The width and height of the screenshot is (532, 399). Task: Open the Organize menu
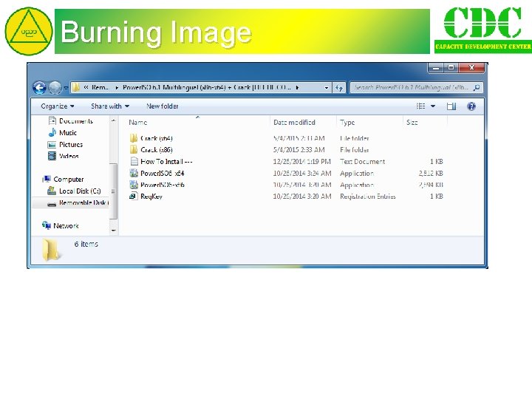click(x=58, y=106)
